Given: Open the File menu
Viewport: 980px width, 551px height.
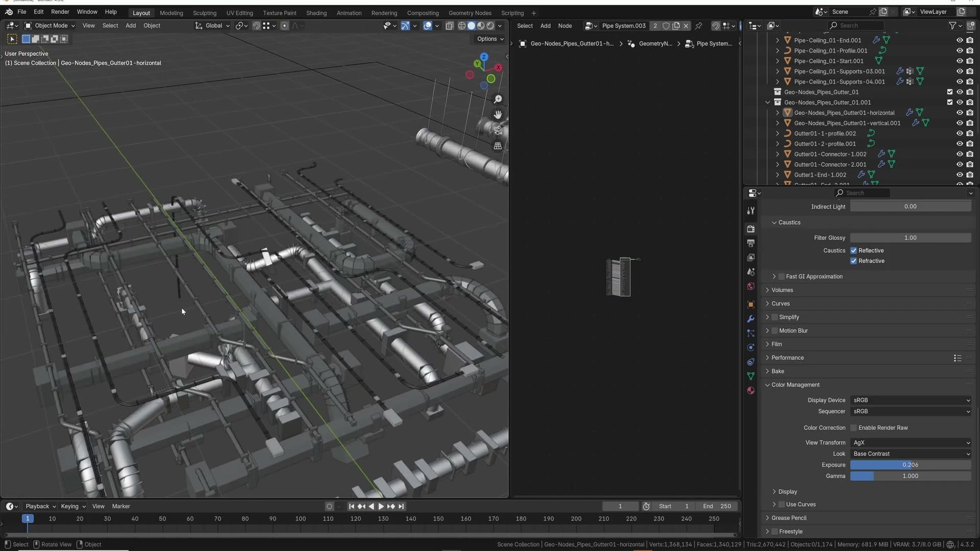Looking at the screenshot, I should 22,12.
